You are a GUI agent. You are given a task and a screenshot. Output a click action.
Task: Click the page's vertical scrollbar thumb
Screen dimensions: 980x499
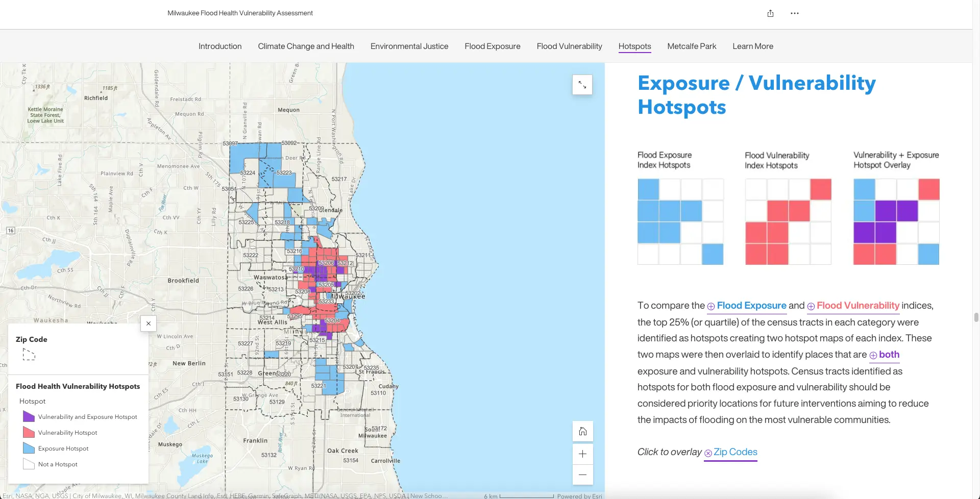coord(976,317)
